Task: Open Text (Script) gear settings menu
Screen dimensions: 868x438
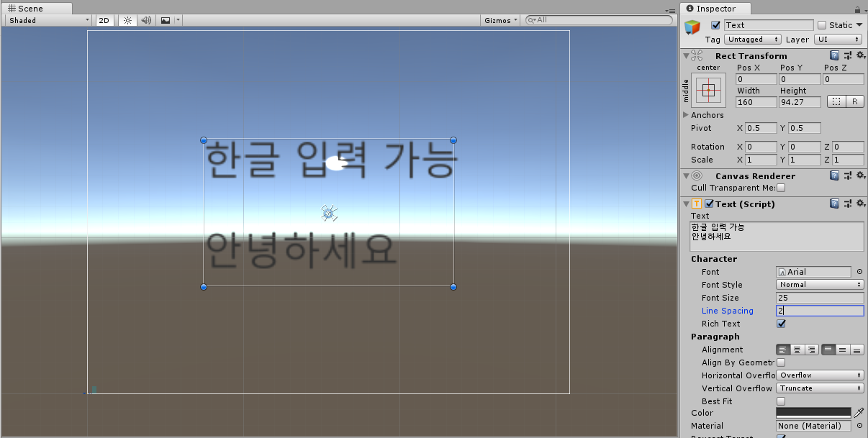Action: pos(859,204)
